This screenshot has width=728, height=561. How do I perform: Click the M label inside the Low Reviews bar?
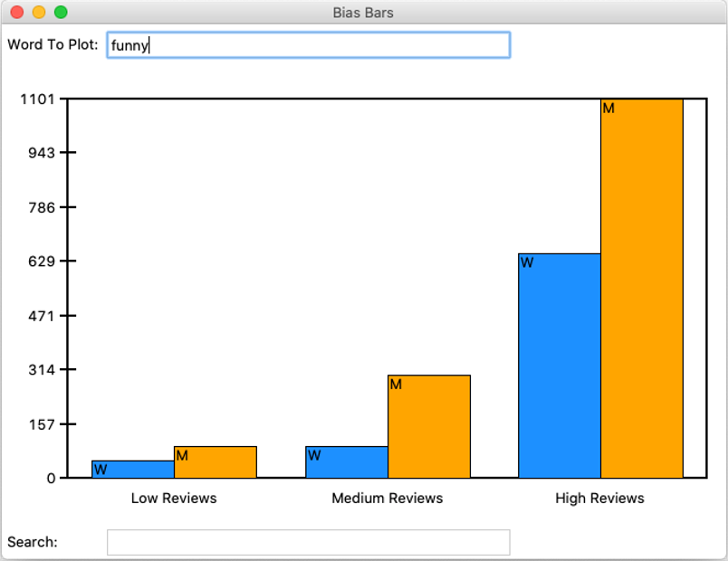[x=182, y=453]
